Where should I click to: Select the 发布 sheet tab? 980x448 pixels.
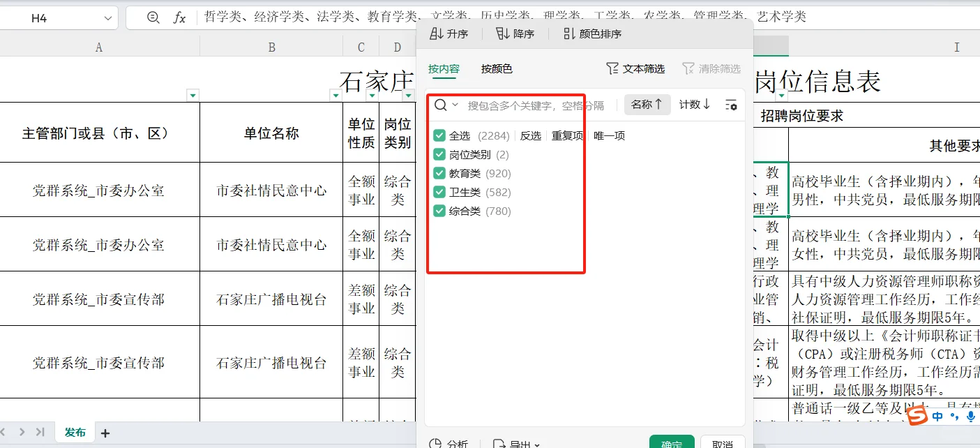[75, 432]
